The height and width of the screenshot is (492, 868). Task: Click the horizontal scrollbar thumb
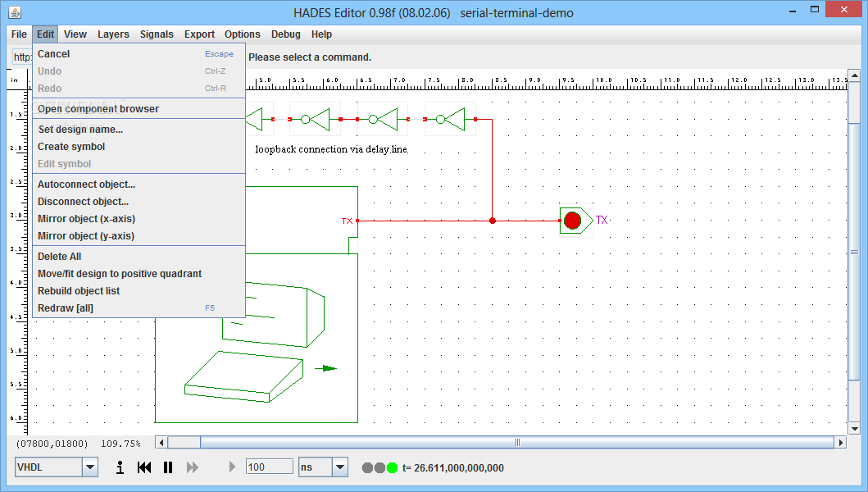[517, 442]
